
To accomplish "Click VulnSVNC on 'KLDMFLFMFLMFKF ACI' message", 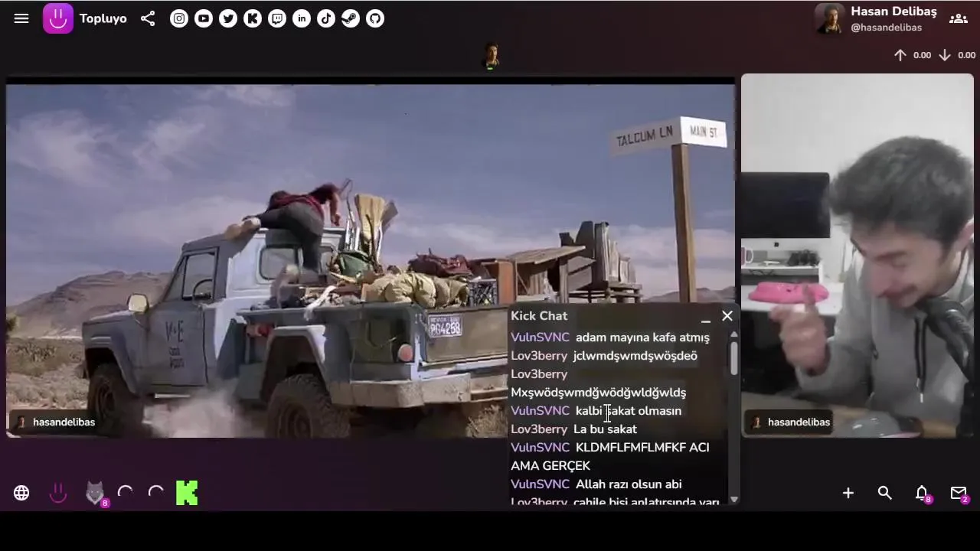I will (x=540, y=448).
